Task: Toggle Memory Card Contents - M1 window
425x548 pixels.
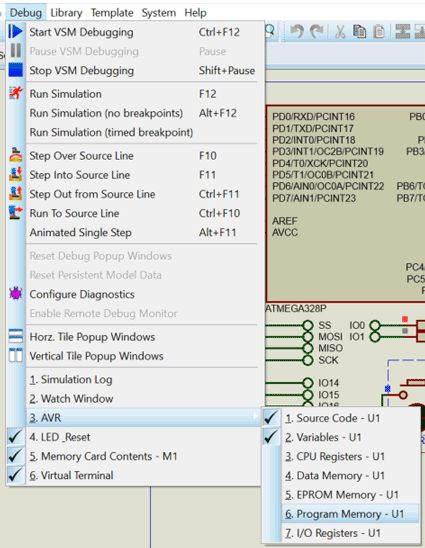Action: (135, 456)
